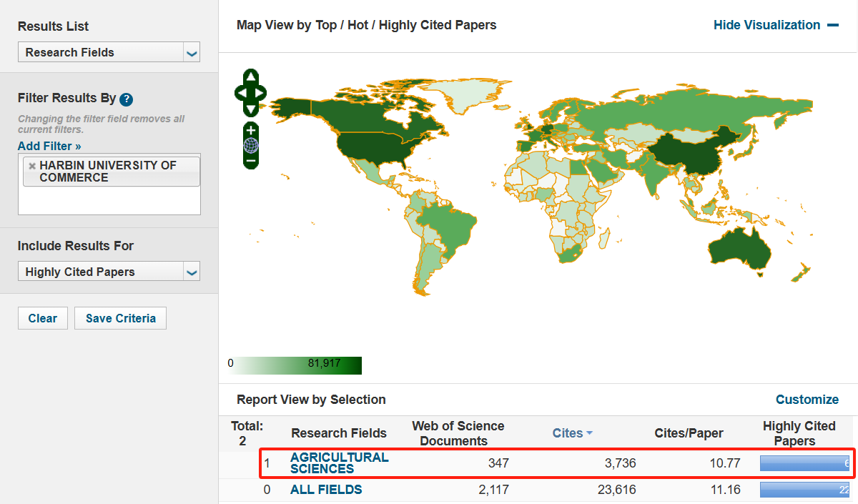Remove the Harbin University of Commerce filter
The image size is (858, 504).
(x=32, y=166)
